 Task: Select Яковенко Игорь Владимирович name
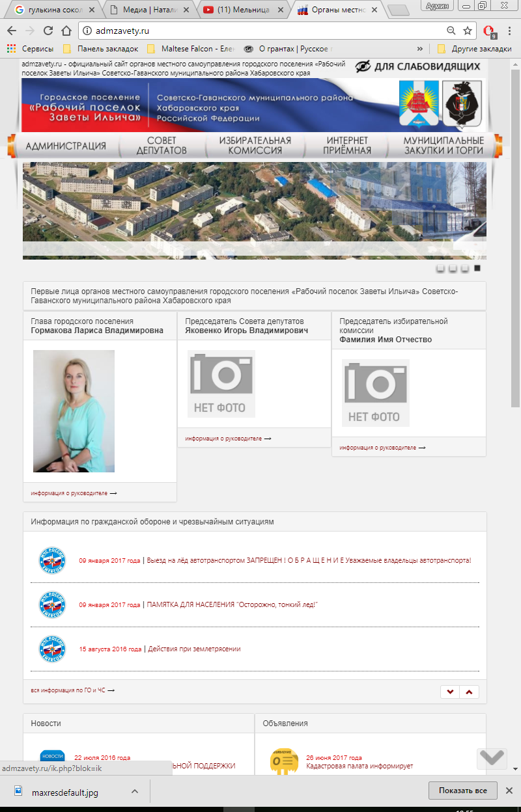pos(247,331)
